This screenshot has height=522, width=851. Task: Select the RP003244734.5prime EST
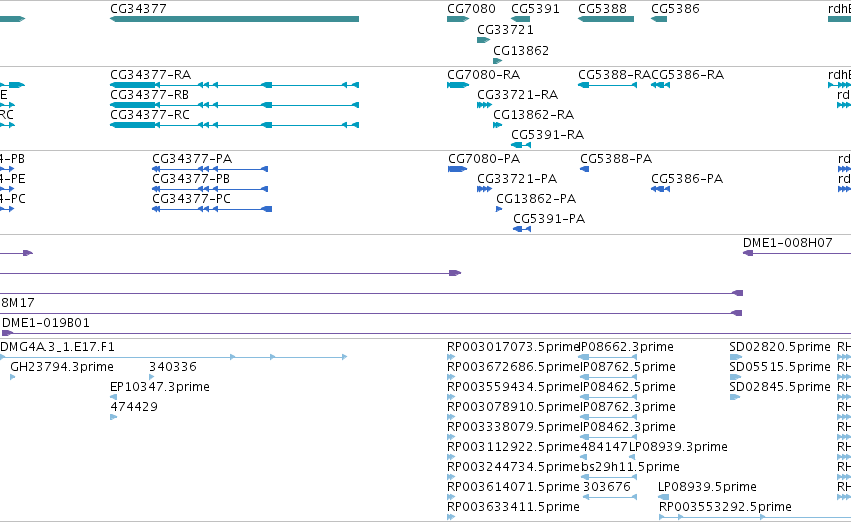pos(451,477)
